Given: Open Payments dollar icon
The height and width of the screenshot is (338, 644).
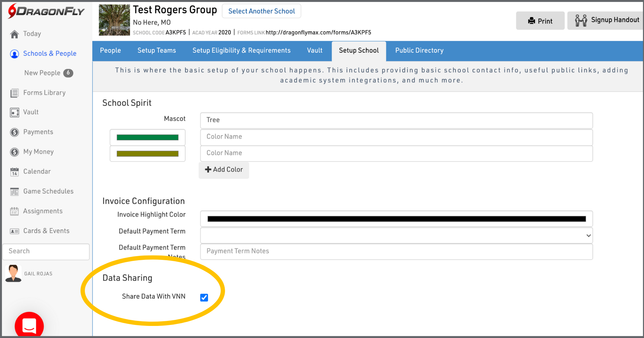Looking at the screenshot, I should coord(14,132).
